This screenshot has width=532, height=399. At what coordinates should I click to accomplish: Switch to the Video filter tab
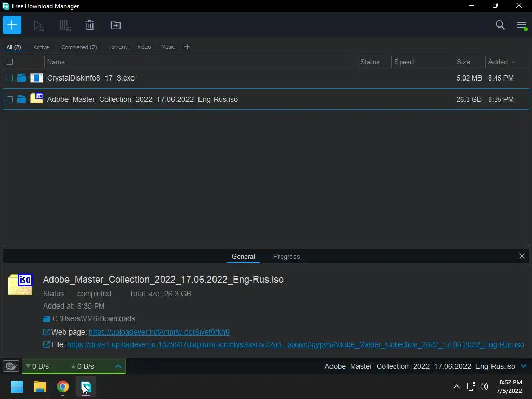(144, 47)
